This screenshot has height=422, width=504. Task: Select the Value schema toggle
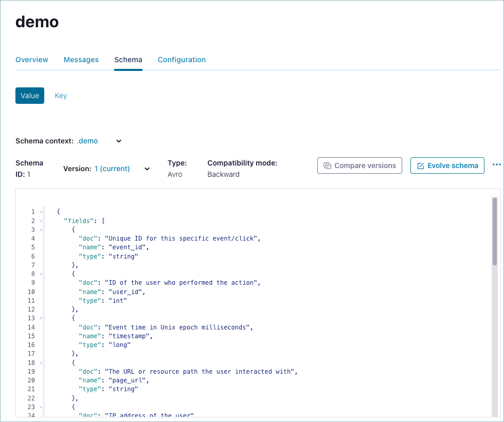30,96
